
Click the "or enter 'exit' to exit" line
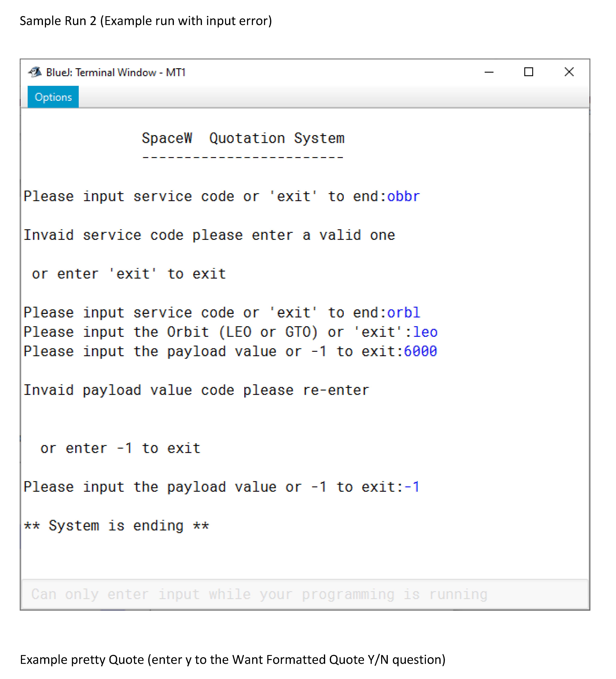pos(129,274)
